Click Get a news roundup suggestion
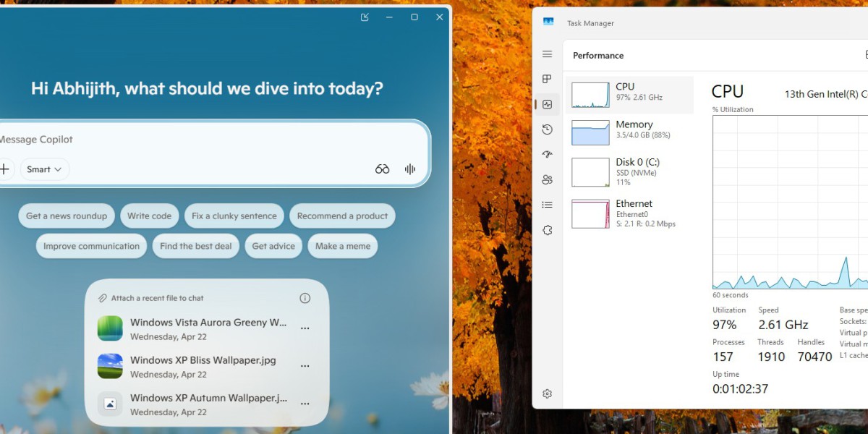The height and width of the screenshot is (434, 868). [x=67, y=216]
